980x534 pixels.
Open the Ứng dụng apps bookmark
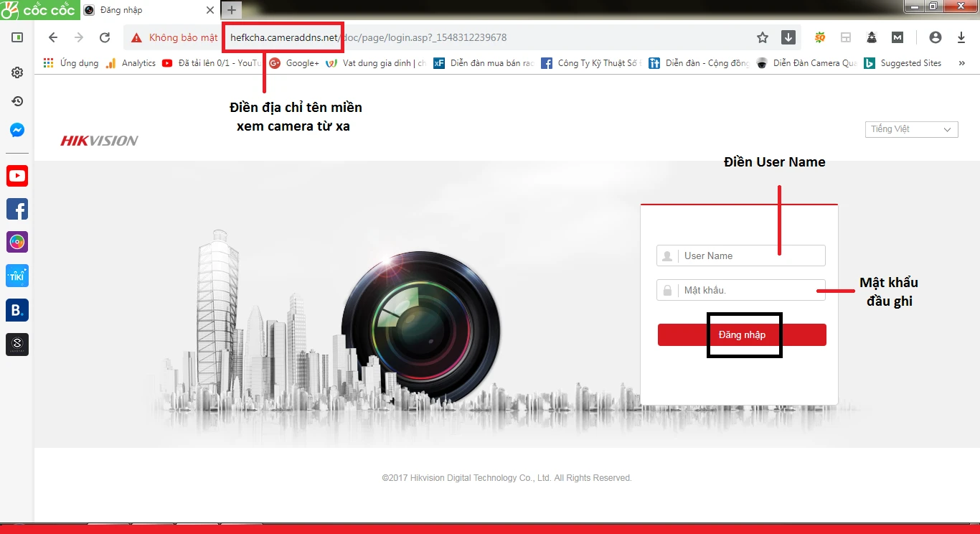pyautogui.click(x=71, y=63)
